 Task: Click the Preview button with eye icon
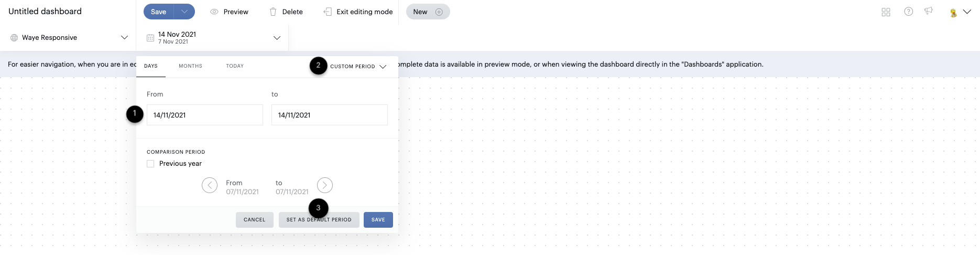pos(230,12)
